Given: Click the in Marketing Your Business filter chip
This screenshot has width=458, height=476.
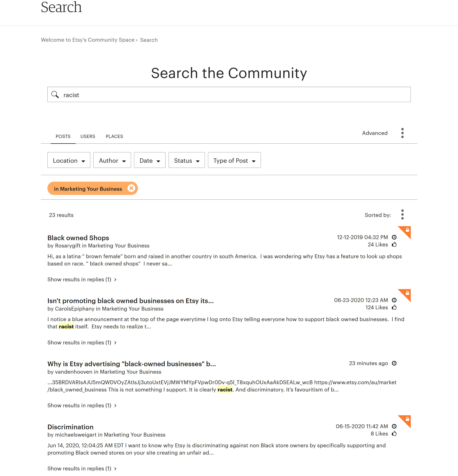Looking at the screenshot, I should point(92,188).
